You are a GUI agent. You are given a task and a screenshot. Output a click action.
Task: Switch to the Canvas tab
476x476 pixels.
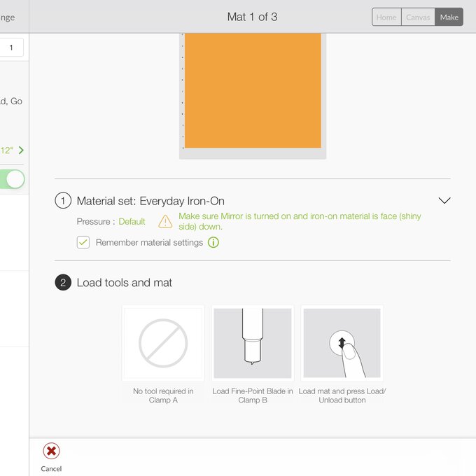click(x=418, y=17)
